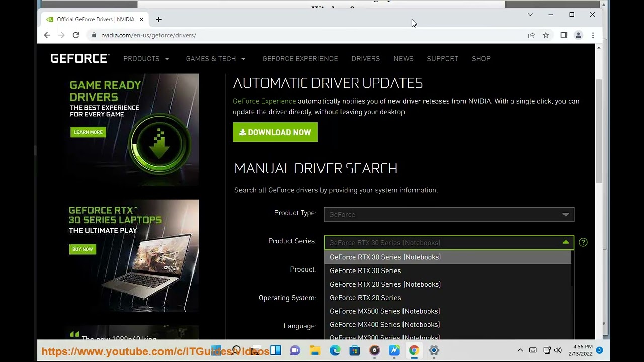Open the Support page
This screenshot has height=362, width=644.
(442, 59)
